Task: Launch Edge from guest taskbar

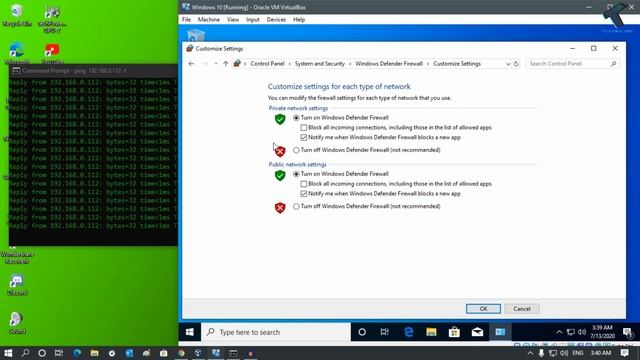Action: tap(408, 332)
